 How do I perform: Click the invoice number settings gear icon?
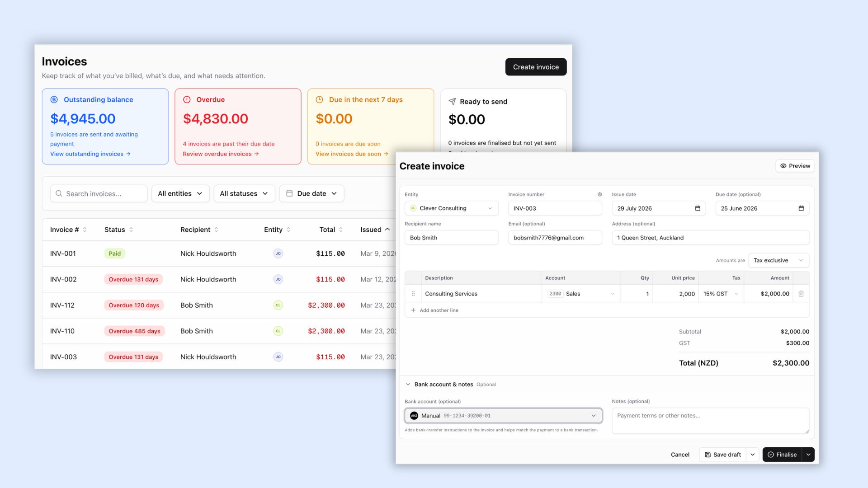click(599, 194)
